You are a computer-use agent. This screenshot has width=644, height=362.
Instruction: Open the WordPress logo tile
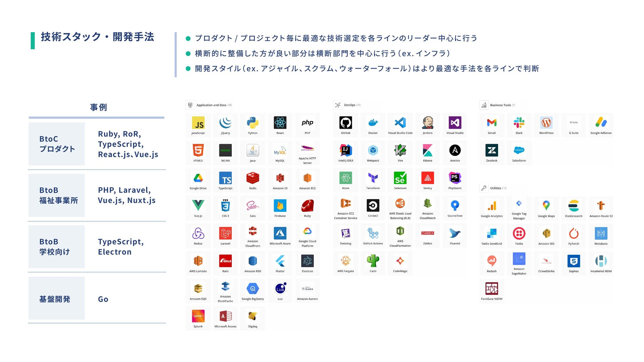pos(546,123)
